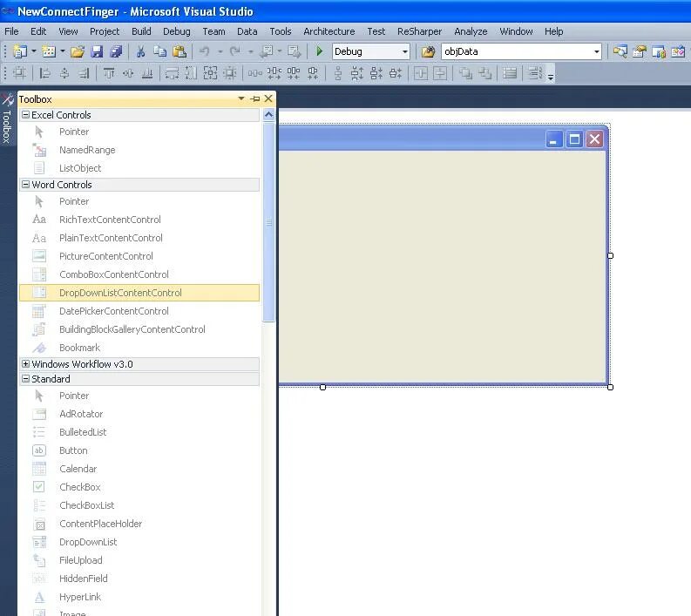Click the Toolbox vertical scrollbar thumb
This screenshot has height=616, width=691.
(269, 222)
